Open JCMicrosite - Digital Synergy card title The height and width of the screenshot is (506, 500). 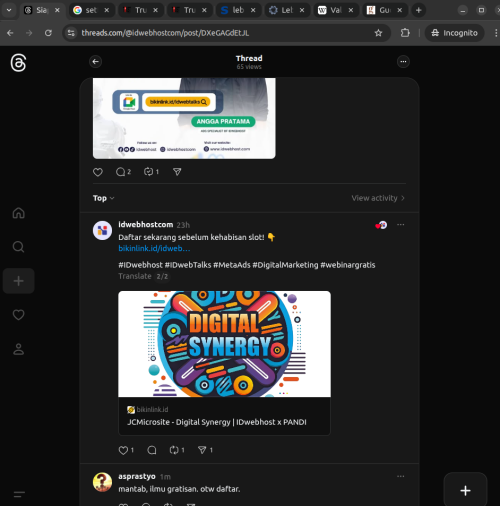click(217, 422)
